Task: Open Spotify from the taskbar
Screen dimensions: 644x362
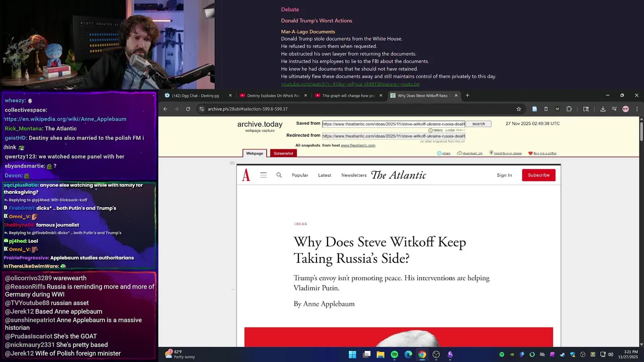Action: point(394,354)
